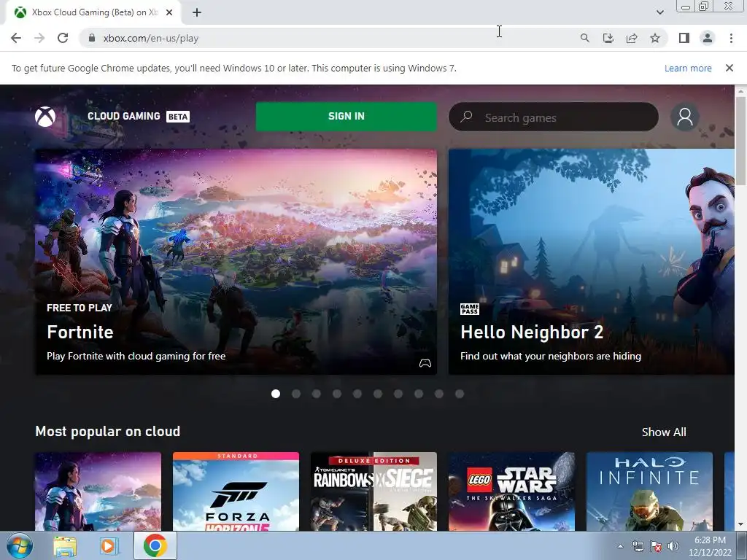Click Learn more link in update bar
The image size is (747, 560).
688,68
